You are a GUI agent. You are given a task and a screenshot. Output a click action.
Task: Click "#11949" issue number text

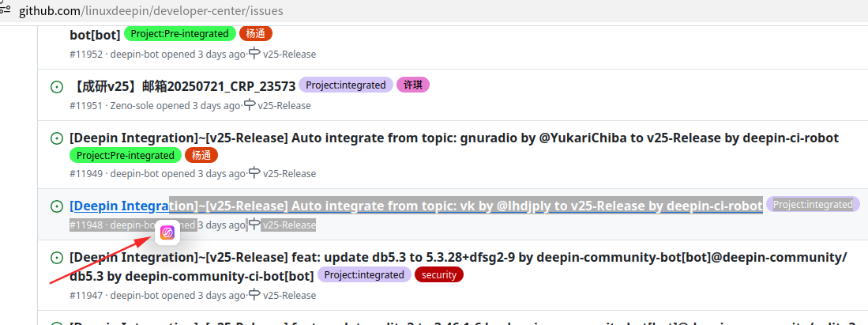point(86,174)
